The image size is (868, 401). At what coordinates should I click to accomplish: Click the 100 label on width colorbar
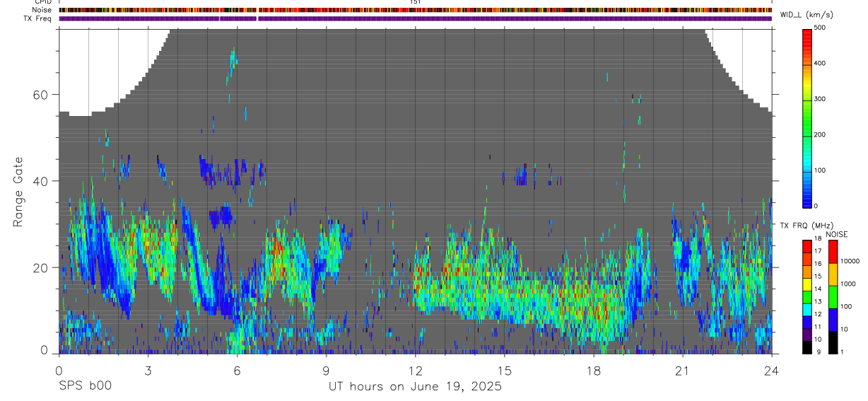click(x=820, y=170)
